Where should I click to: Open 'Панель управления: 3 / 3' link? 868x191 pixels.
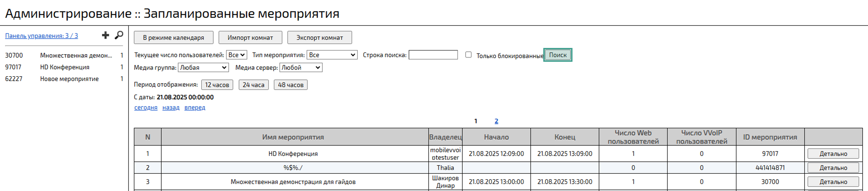coord(41,36)
